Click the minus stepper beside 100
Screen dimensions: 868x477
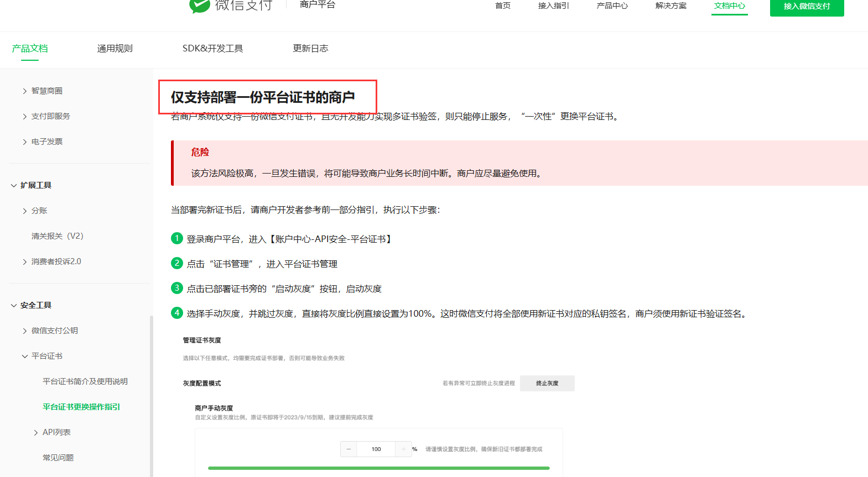pos(349,449)
